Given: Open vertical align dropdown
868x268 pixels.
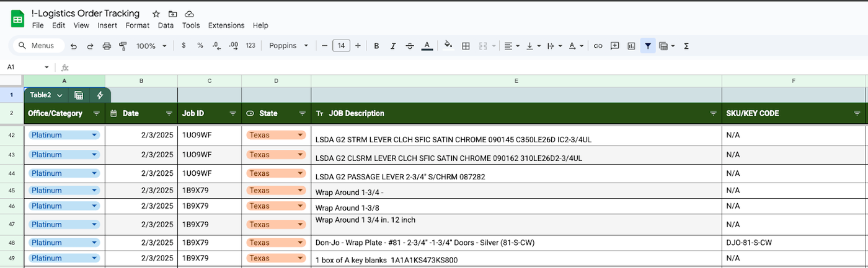Looking at the screenshot, I should (x=533, y=46).
